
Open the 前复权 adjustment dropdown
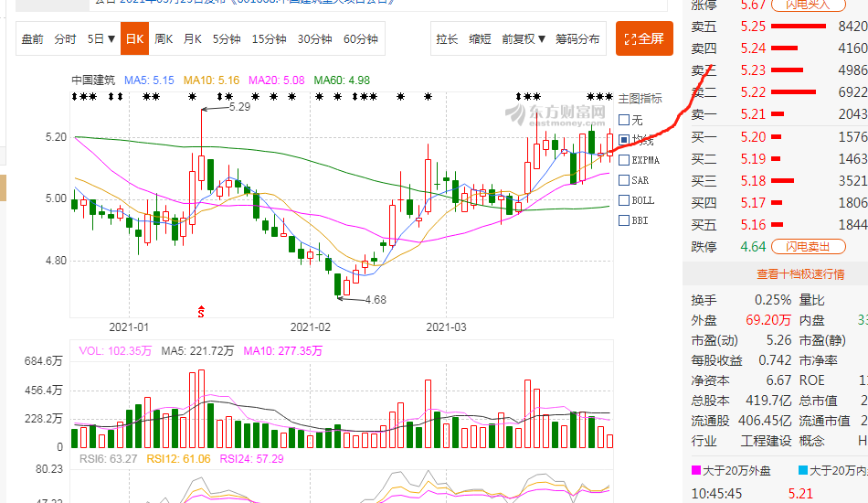tap(524, 38)
